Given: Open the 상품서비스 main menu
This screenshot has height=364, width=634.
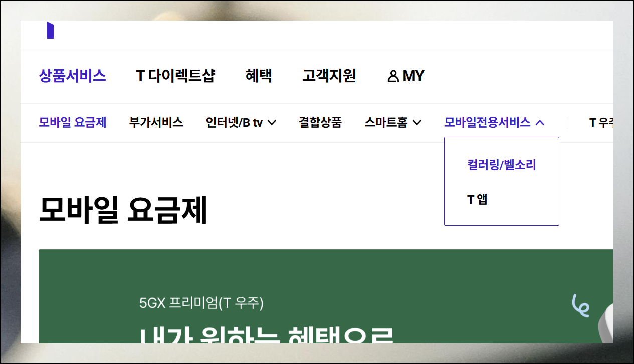Looking at the screenshot, I should point(73,76).
